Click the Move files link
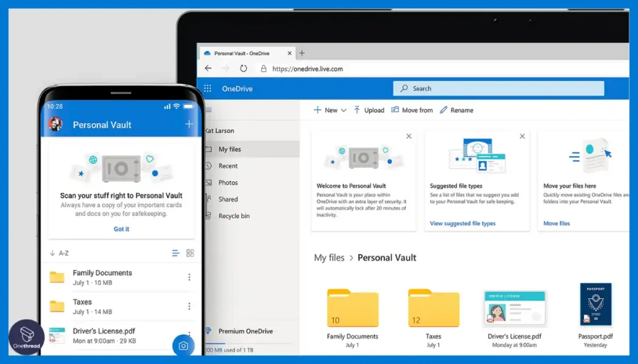 click(556, 223)
